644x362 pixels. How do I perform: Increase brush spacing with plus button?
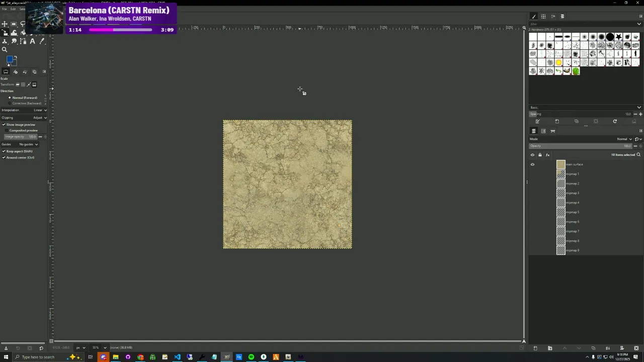(x=640, y=114)
